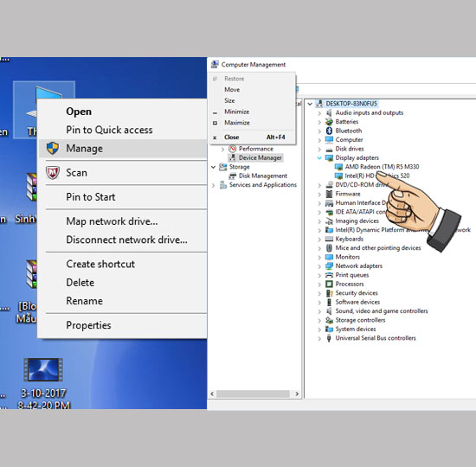
Task: Select the Software devices row
Action: click(x=357, y=302)
